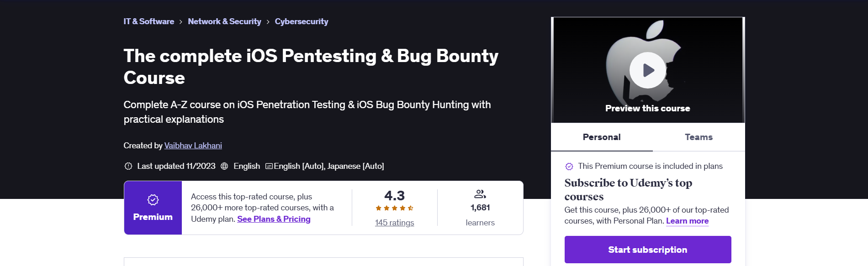The height and width of the screenshot is (266, 868).
Task: View the 145 ratings link
Action: pyautogui.click(x=395, y=223)
